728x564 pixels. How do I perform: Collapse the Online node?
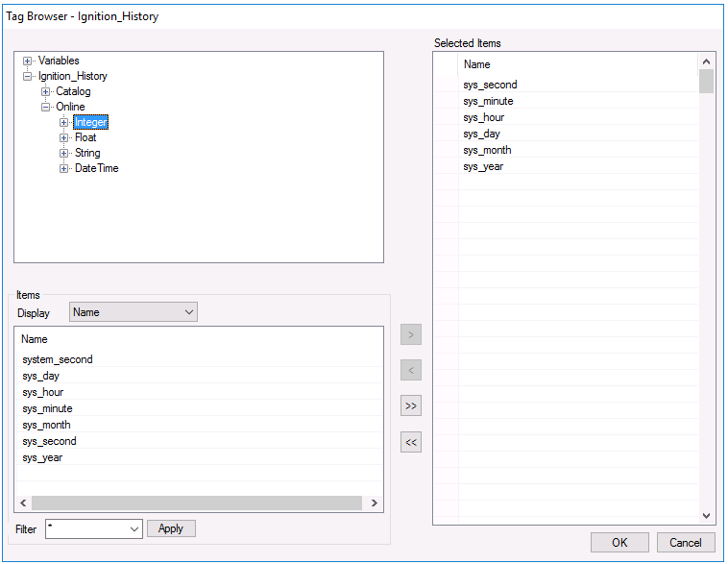[45, 107]
